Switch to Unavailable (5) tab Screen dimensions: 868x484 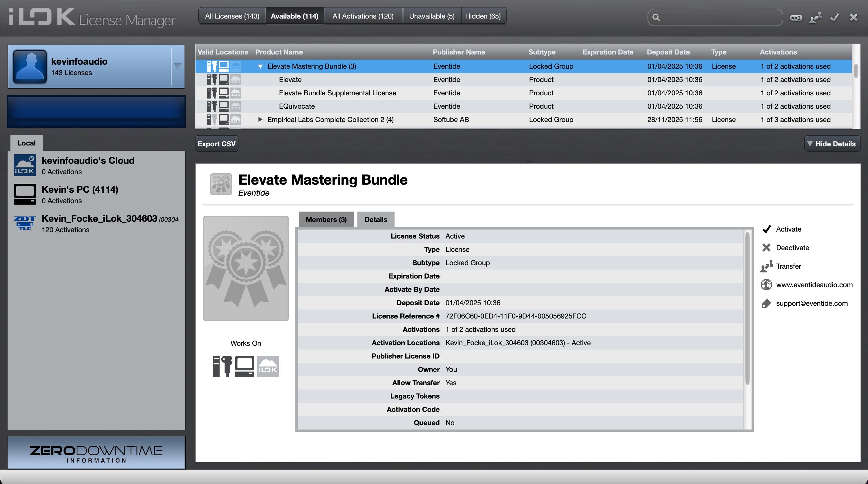point(432,16)
